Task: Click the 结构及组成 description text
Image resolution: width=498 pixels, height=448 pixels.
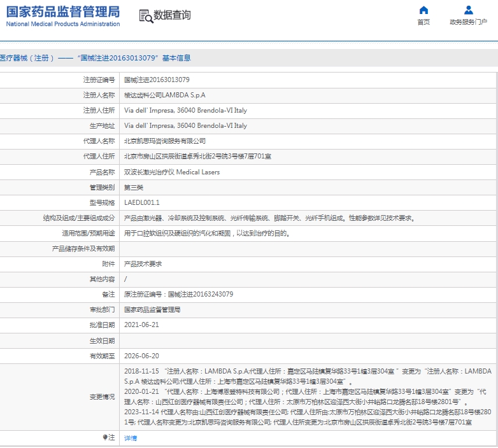Action: pos(269,218)
